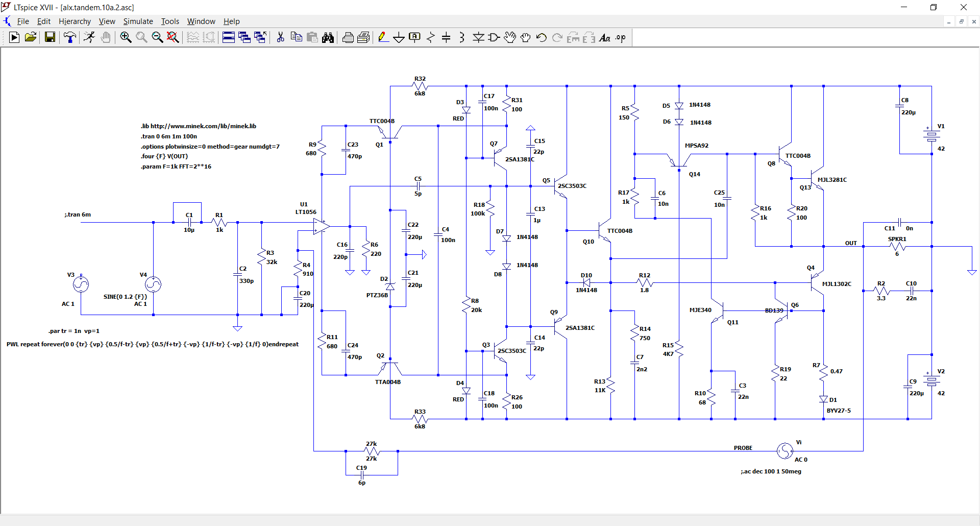
Task: Place an inductor from toolbar
Action: (x=462, y=37)
